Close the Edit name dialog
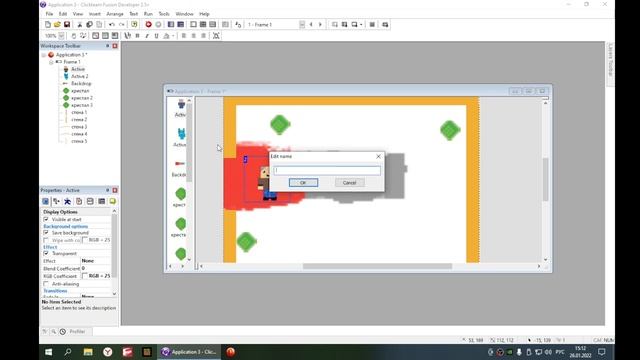 pyautogui.click(x=378, y=156)
